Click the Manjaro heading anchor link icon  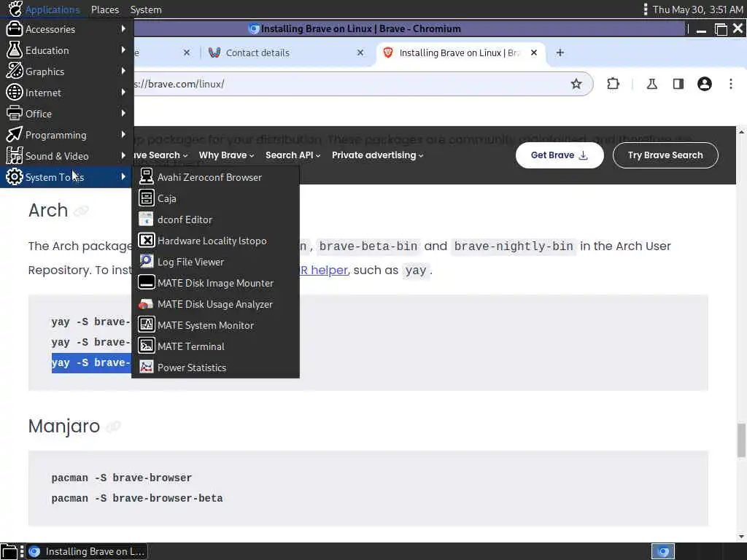[x=113, y=427]
